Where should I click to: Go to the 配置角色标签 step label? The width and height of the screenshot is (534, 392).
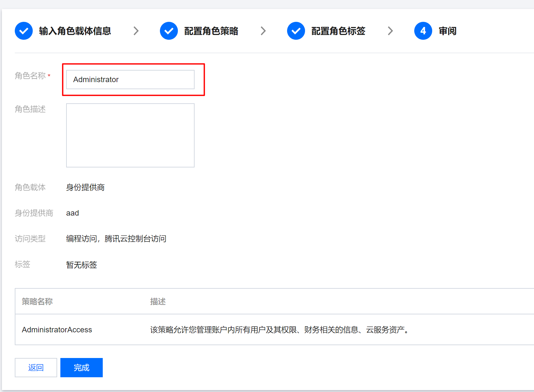point(338,31)
